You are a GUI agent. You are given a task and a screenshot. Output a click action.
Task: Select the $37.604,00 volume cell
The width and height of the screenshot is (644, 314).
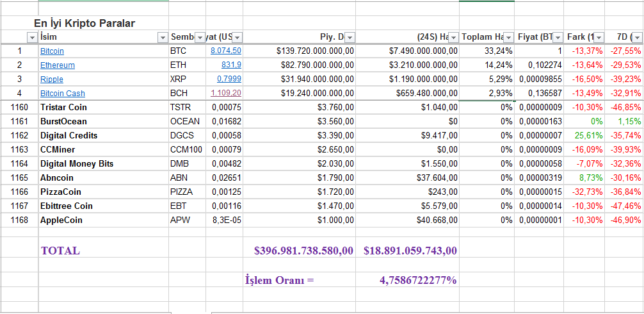point(407,178)
